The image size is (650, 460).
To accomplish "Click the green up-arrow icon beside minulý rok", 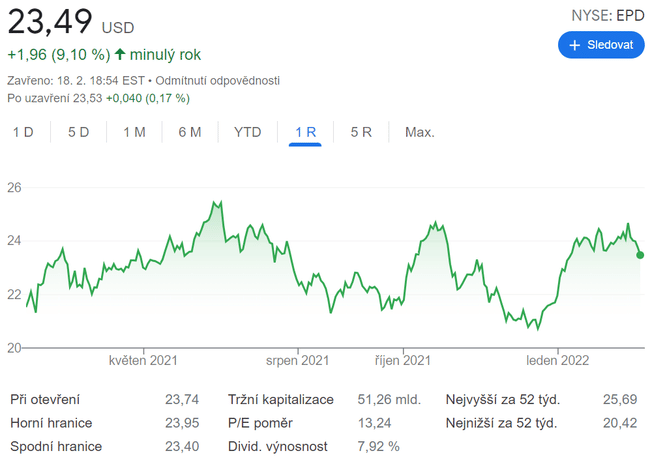I will coord(121,54).
